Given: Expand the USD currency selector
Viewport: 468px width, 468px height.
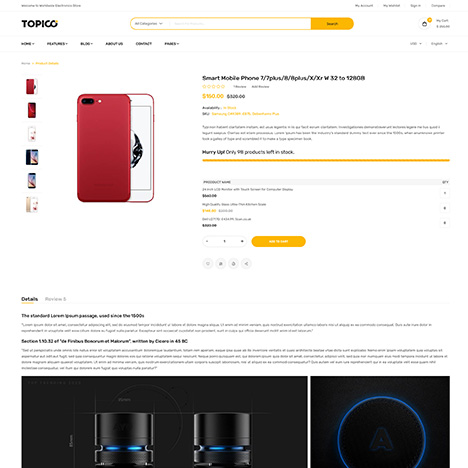Looking at the screenshot, I should 416,44.
